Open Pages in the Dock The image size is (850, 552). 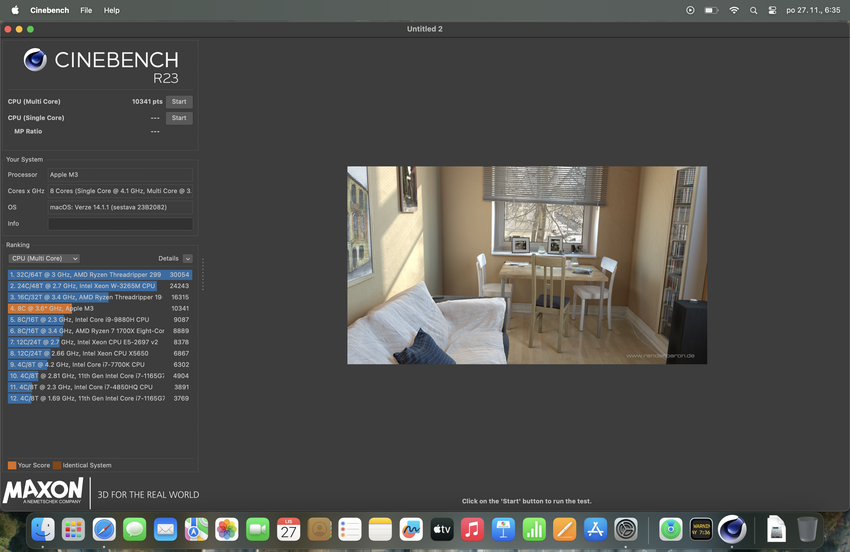coord(564,529)
